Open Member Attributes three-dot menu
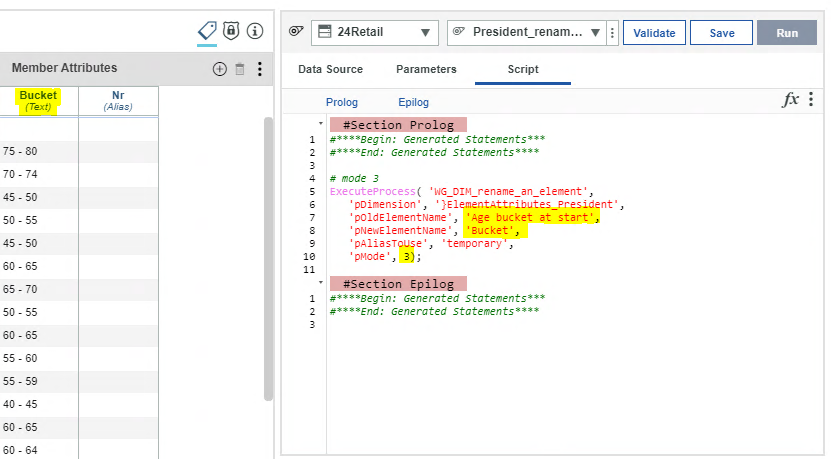Image resolution: width=831 pixels, height=459 pixels. [260, 69]
